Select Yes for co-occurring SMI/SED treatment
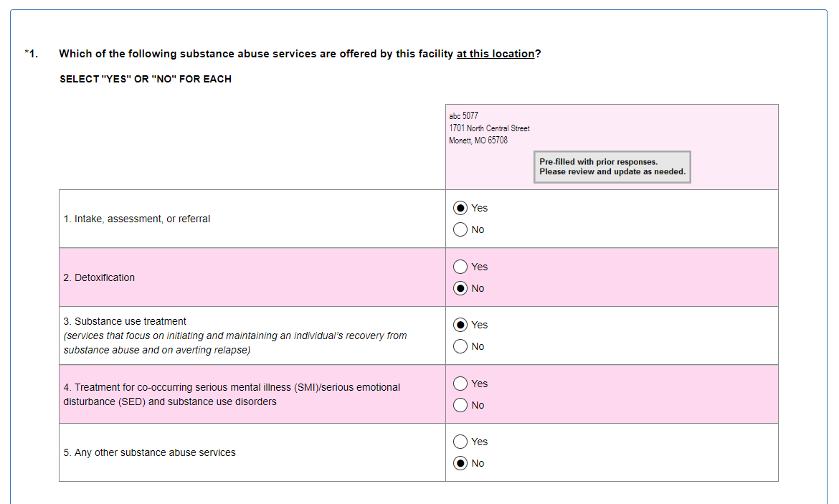Image resolution: width=839 pixels, height=504 pixels. (x=460, y=384)
